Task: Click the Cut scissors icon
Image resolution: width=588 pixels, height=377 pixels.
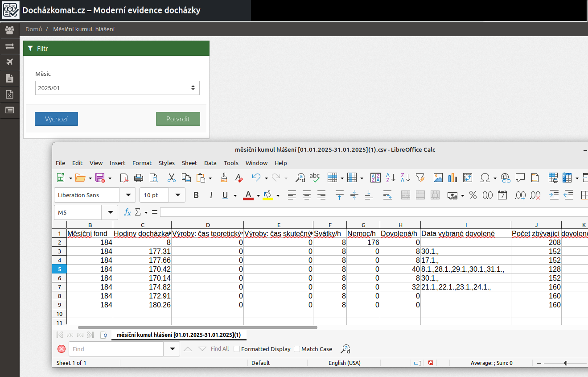Action: pos(171,178)
